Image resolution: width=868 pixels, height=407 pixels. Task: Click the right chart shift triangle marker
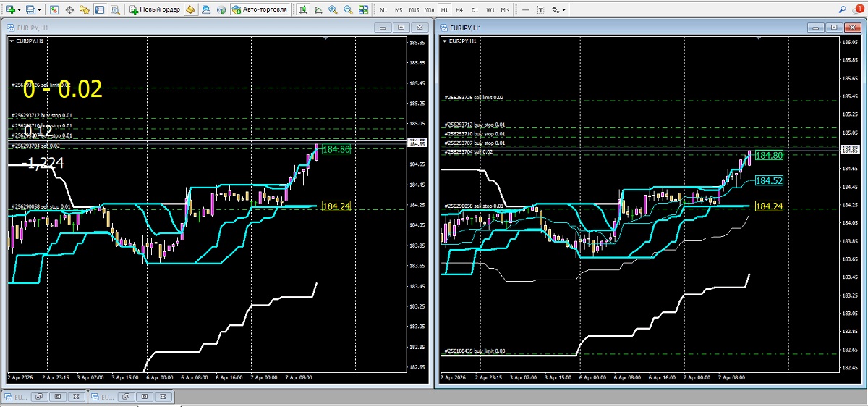pos(760,37)
